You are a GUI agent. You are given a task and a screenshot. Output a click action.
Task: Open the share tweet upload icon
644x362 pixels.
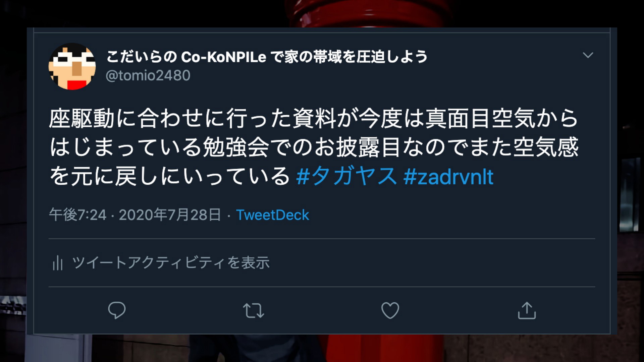527,310
